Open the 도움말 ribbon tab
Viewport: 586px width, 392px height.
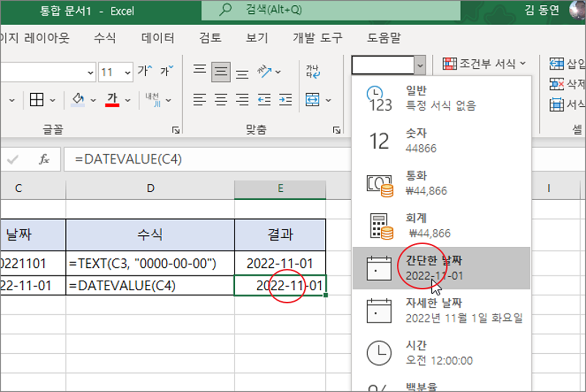coord(384,38)
